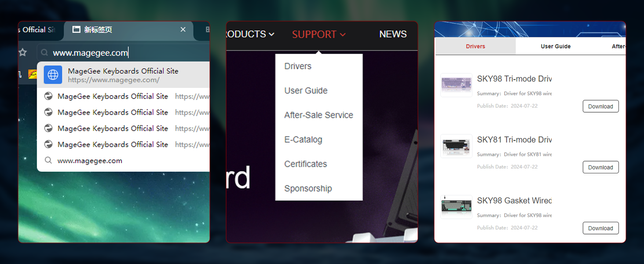Screen dimensions: 644x264
Task: Switch to the User Guide tab
Action: point(556,46)
